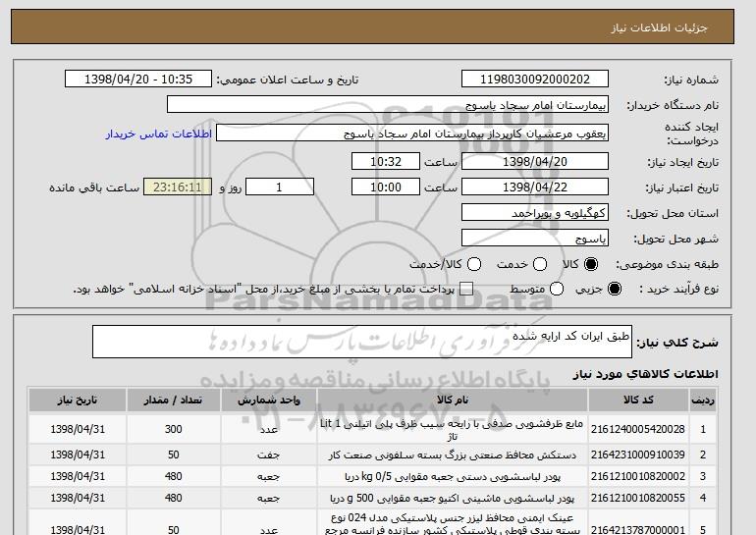Click the پودر لباسشویی ماشینی اکتیو item name
This screenshot has width=756, height=535.
(453, 499)
